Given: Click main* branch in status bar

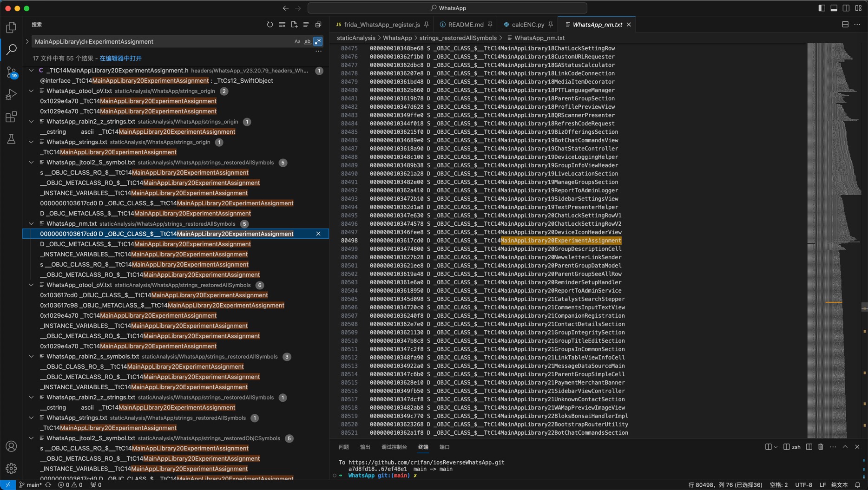Looking at the screenshot, I should coord(31,485).
